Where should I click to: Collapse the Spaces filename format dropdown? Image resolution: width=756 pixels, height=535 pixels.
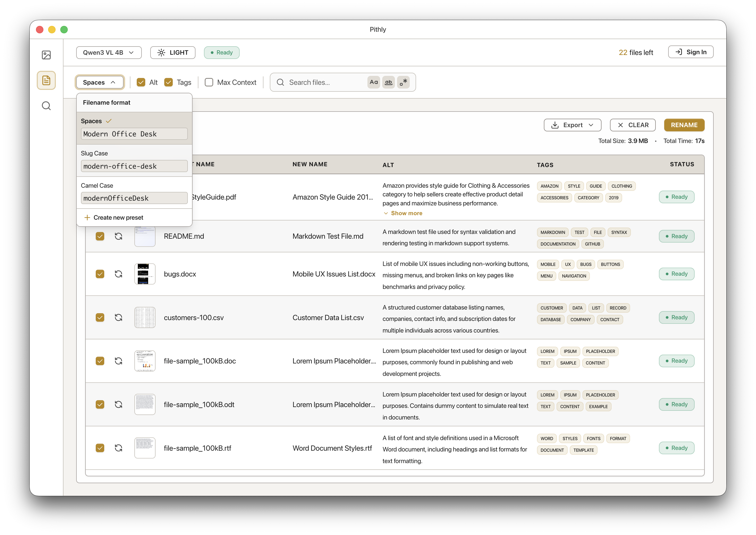[99, 82]
